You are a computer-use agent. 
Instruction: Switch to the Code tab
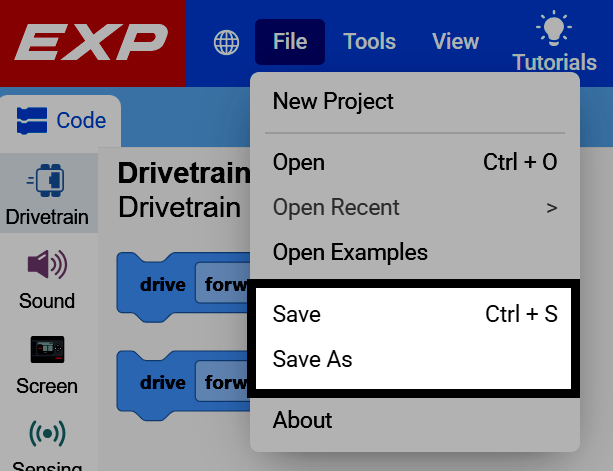61,120
